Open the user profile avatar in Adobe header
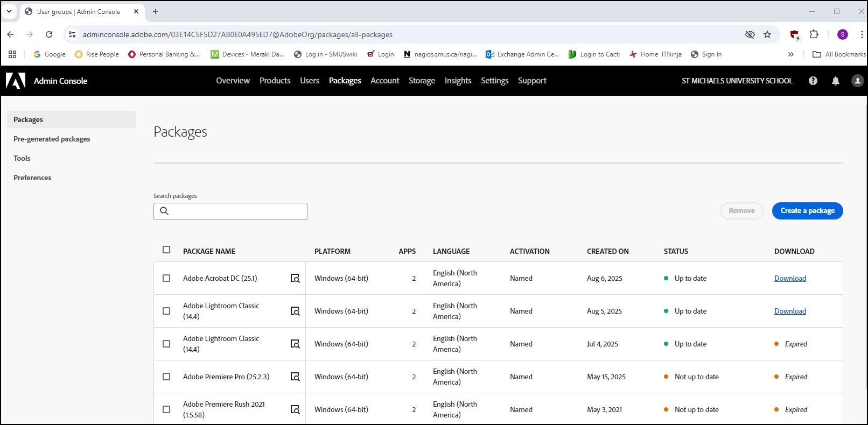This screenshot has width=868, height=425. (858, 81)
